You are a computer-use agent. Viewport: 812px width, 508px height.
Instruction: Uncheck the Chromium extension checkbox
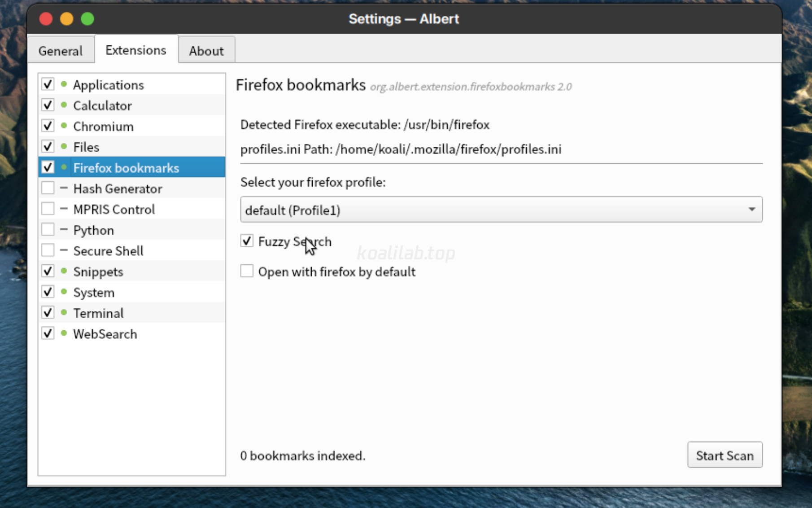(48, 126)
